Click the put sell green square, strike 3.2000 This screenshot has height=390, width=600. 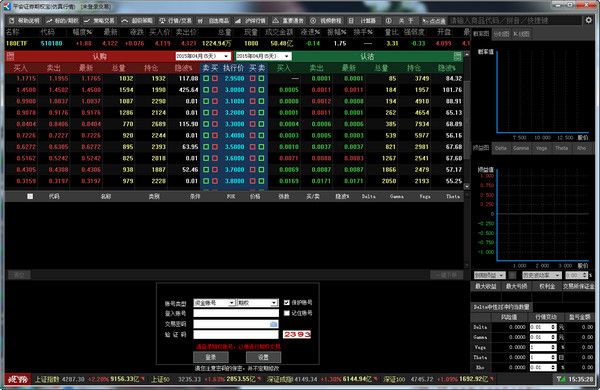[261, 113]
